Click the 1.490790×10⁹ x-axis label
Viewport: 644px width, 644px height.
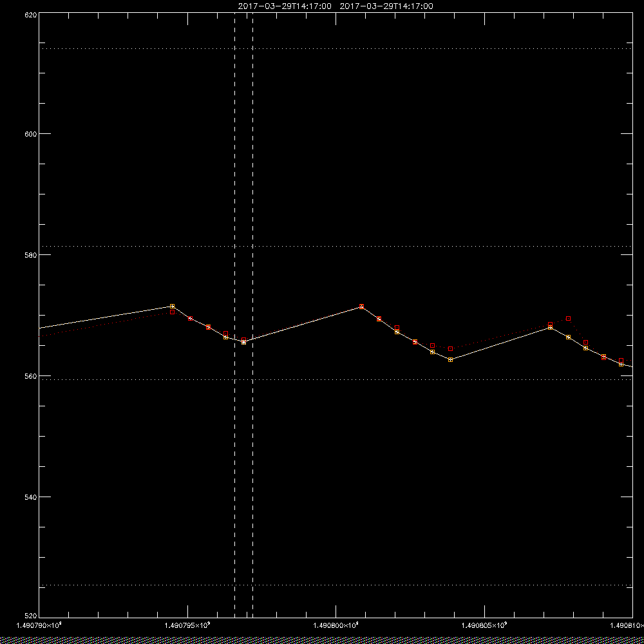(x=39, y=625)
